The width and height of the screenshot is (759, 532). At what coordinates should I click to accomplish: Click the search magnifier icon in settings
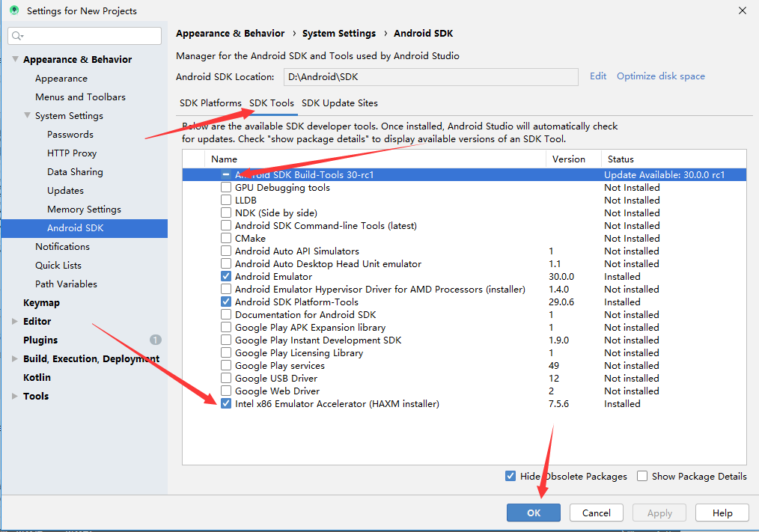(17, 36)
